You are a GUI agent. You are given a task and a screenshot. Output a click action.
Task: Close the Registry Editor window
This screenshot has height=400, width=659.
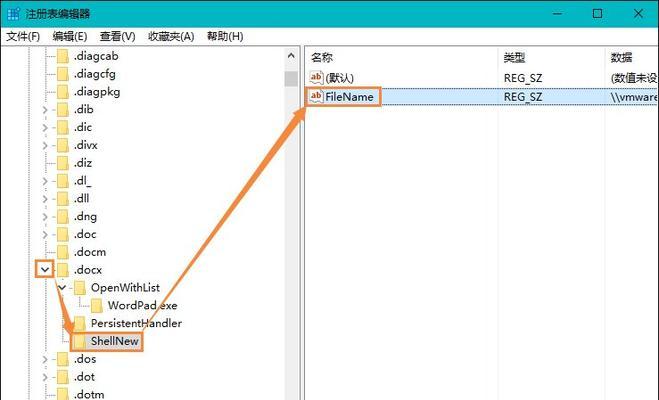pyautogui.click(x=638, y=14)
